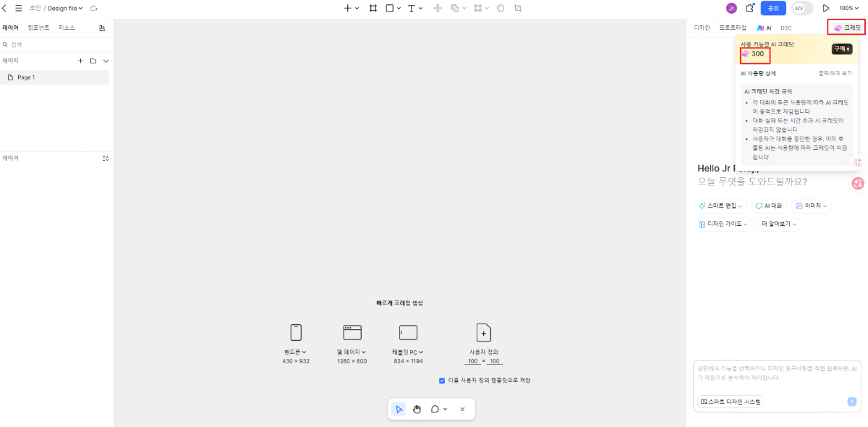Uncheck 이를 사용자 정의 템플릿으로 저장 checkbox

tap(442, 379)
